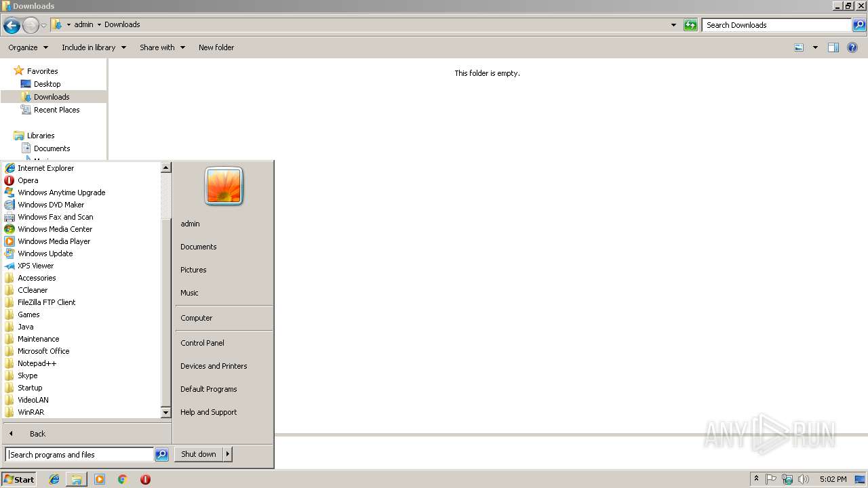Viewport: 868px width, 488px height.
Task: Click the user account picture
Action: pos(224,186)
